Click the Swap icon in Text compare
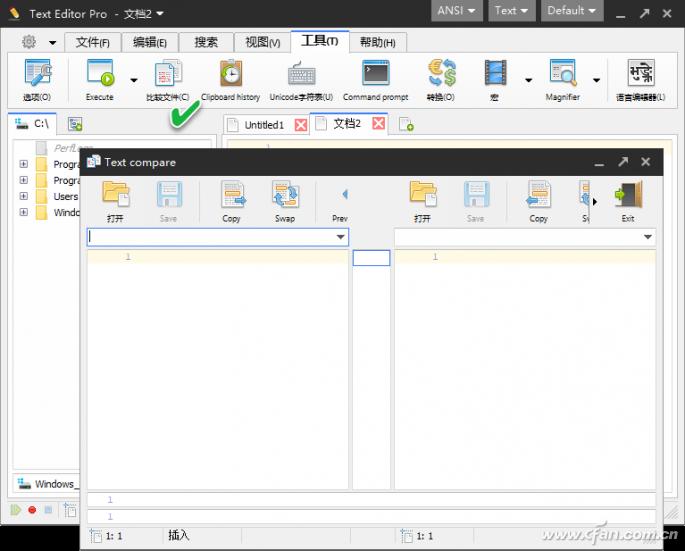Viewport: 685px width, 551px height. coord(285,201)
